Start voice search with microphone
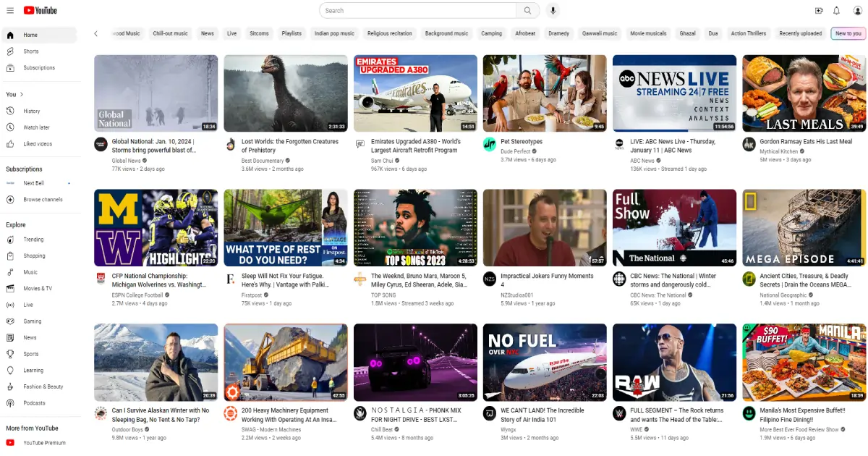This screenshot has width=868, height=456. point(553,10)
